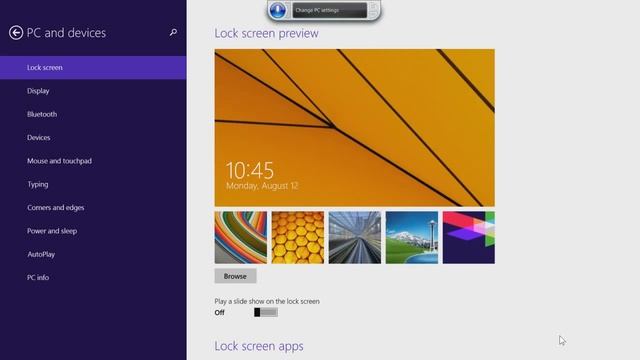Viewport: 640px width, 360px height.
Task: Click the 'Lock screen apps' heading
Action: (x=259, y=346)
